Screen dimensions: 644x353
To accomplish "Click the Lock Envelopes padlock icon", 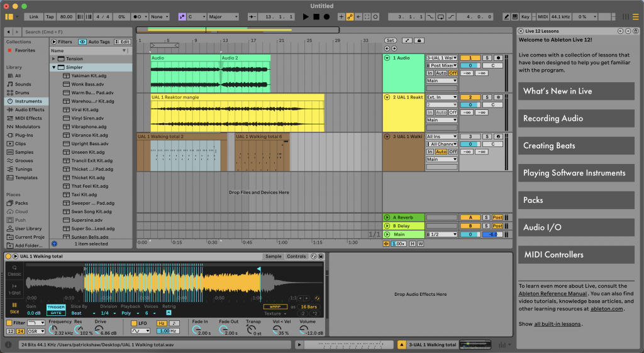I will pyautogui.click(x=419, y=41).
